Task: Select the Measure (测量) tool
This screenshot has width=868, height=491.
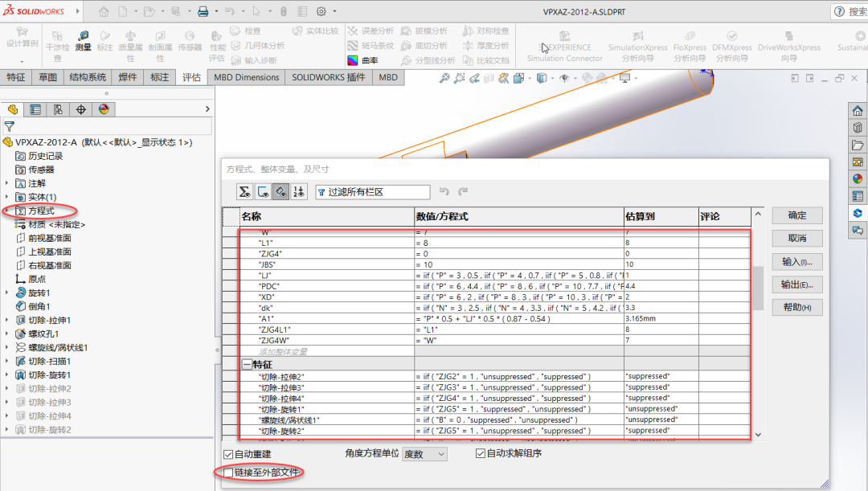Action: [x=83, y=41]
